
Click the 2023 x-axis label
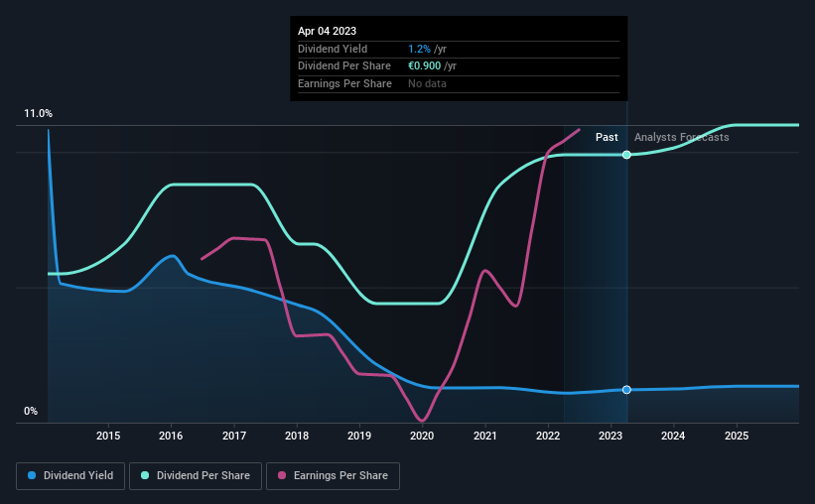pos(611,436)
